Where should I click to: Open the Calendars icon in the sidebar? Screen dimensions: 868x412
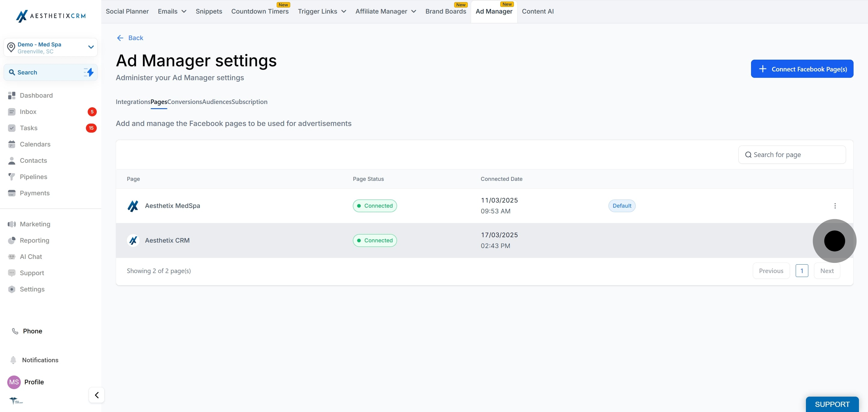pyautogui.click(x=12, y=144)
